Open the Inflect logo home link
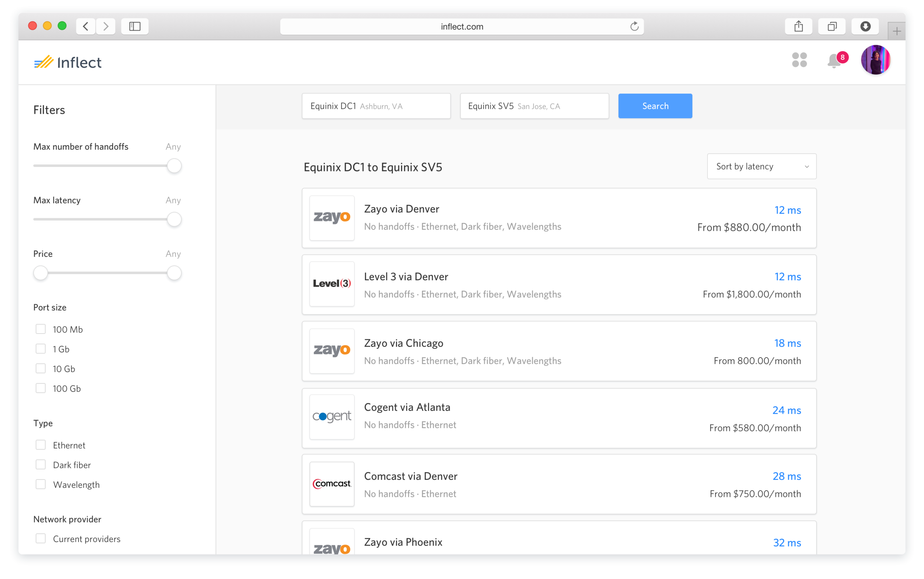This screenshot has height=579, width=924. [x=68, y=62]
